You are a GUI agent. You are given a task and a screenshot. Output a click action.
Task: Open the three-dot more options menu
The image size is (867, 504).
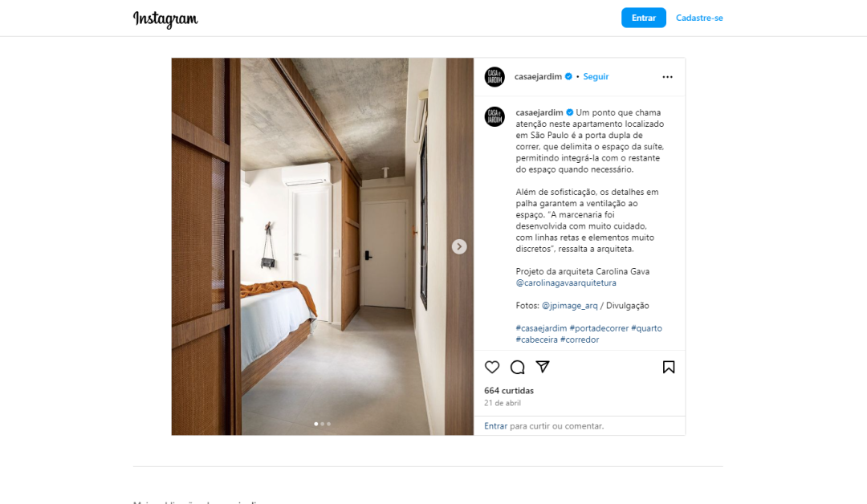[x=667, y=77]
